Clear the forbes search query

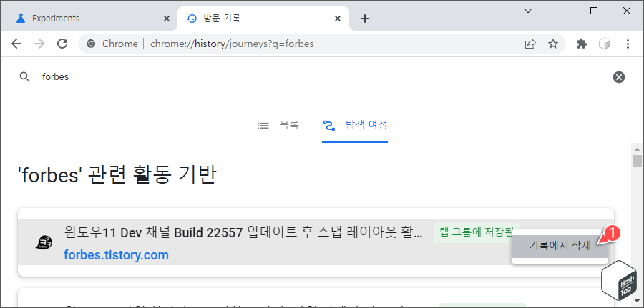click(618, 77)
